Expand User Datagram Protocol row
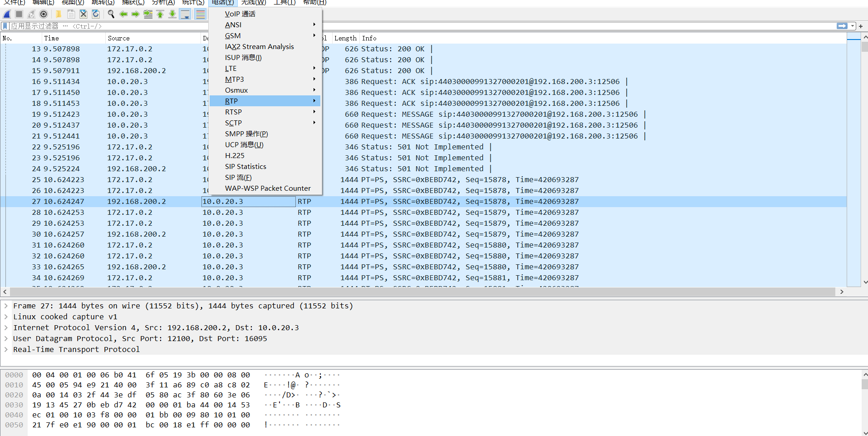The height and width of the screenshot is (436, 868). coord(6,339)
